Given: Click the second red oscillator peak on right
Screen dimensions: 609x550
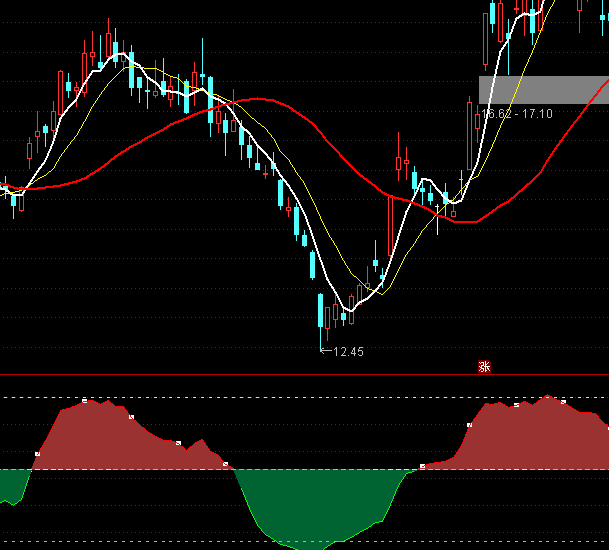Looking at the screenshot, I should (x=548, y=397).
